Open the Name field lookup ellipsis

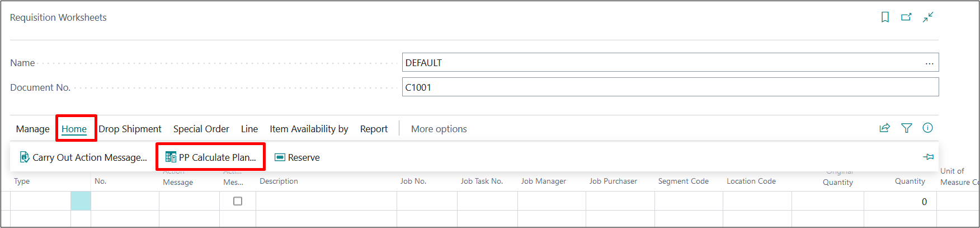(929, 63)
